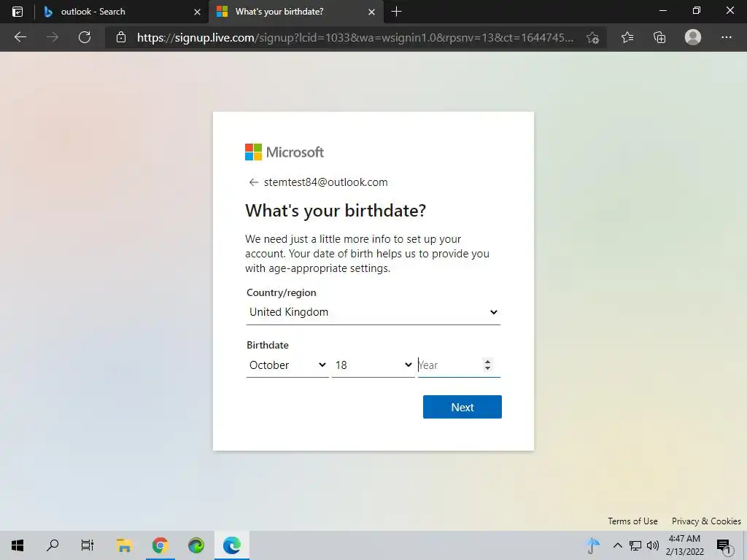The image size is (747, 560).
Task: Open the Favorites list icon
Action: pyautogui.click(x=627, y=37)
